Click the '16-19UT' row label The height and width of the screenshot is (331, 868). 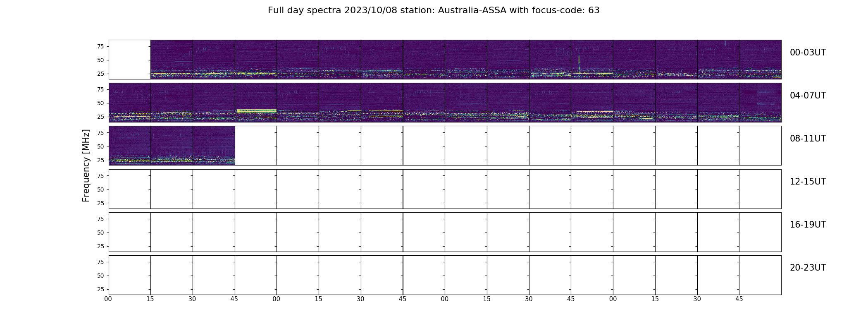click(808, 225)
